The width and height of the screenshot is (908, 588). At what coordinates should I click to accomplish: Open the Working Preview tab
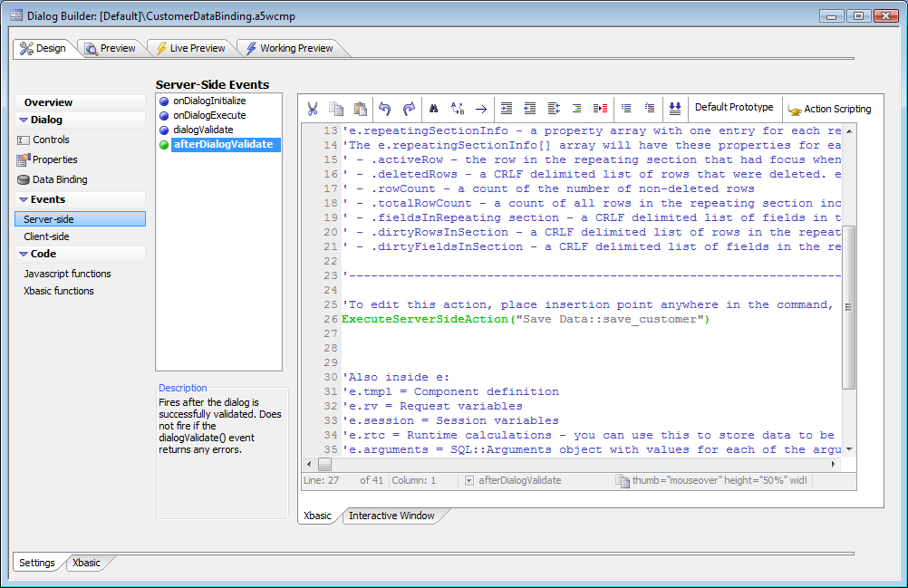pyautogui.click(x=290, y=48)
